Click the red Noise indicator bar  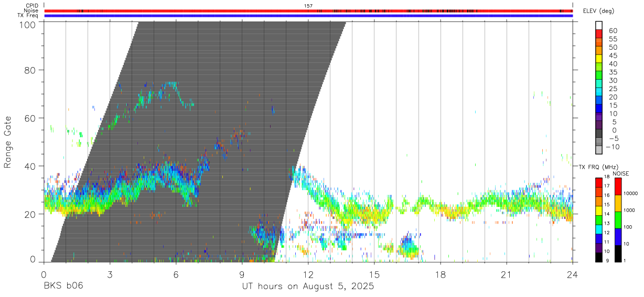[308, 10]
